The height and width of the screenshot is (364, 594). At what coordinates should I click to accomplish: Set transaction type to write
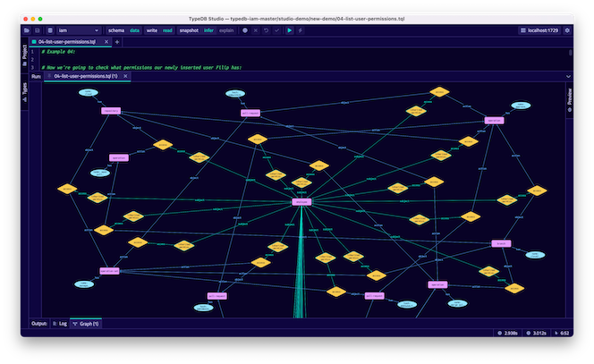click(x=152, y=30)
